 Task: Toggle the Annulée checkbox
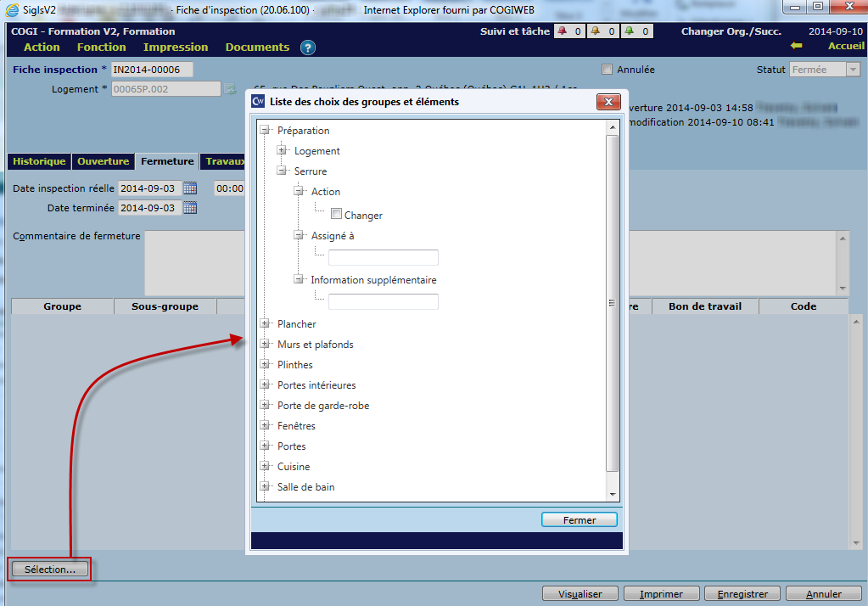coord(607,70)
